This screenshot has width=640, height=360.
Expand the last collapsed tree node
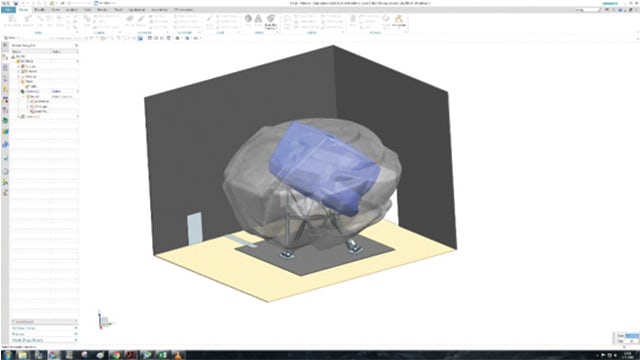pos(19,116)
